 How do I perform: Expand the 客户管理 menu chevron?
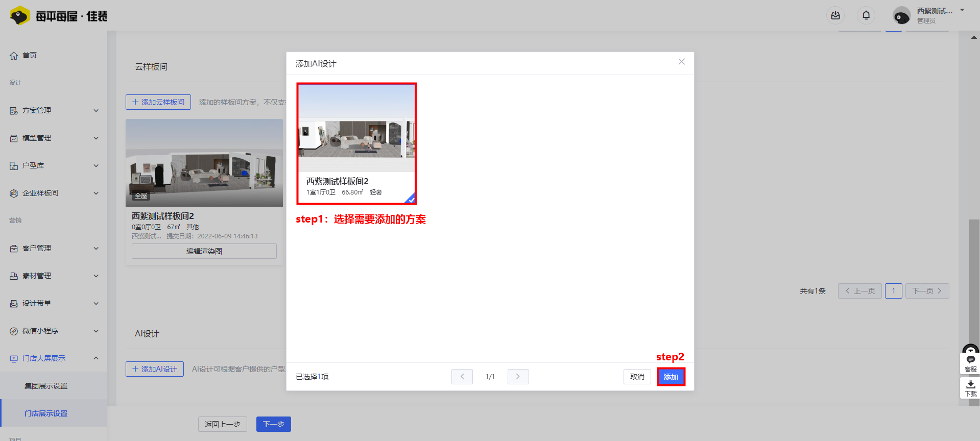[x=96, y=248]
